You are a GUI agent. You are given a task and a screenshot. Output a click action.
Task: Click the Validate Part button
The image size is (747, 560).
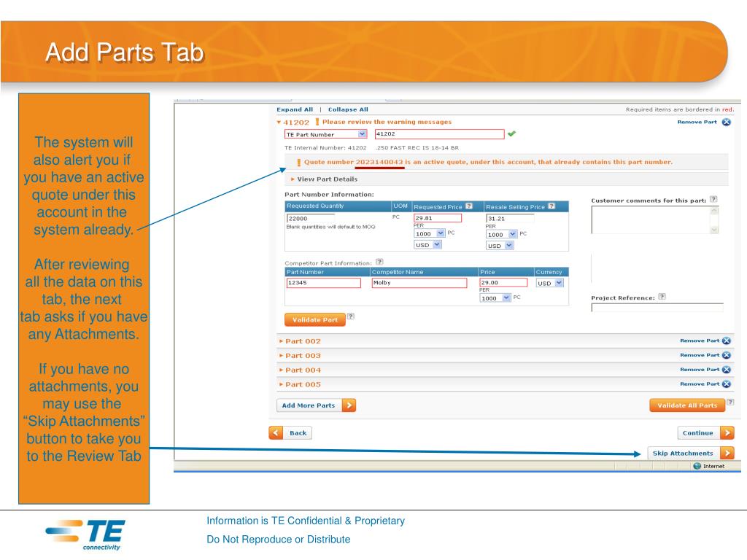point(314,320)
